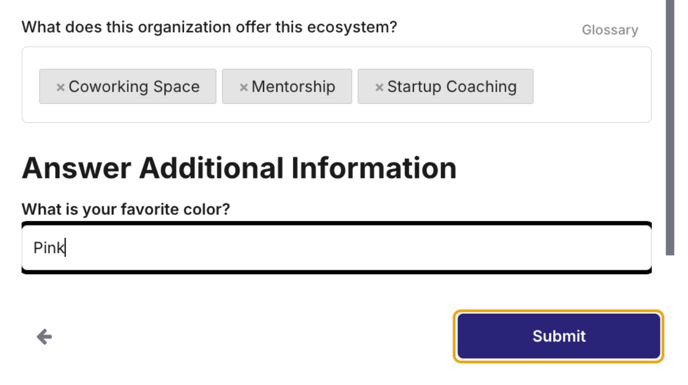The width and height of the screenshot is (688, 385).
Task: Click the empty strip below the offering tags
Action: [x=337, y=113]
